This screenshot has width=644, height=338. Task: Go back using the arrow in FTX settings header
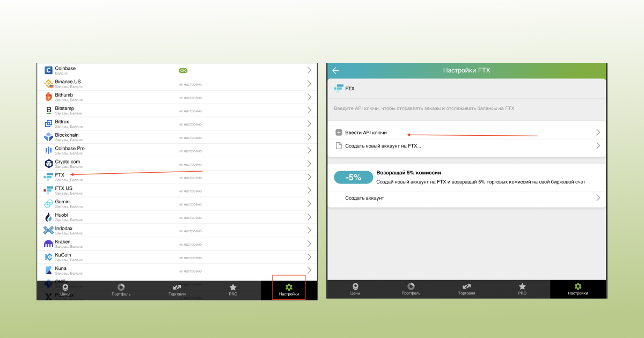click(x=335, y=70)
